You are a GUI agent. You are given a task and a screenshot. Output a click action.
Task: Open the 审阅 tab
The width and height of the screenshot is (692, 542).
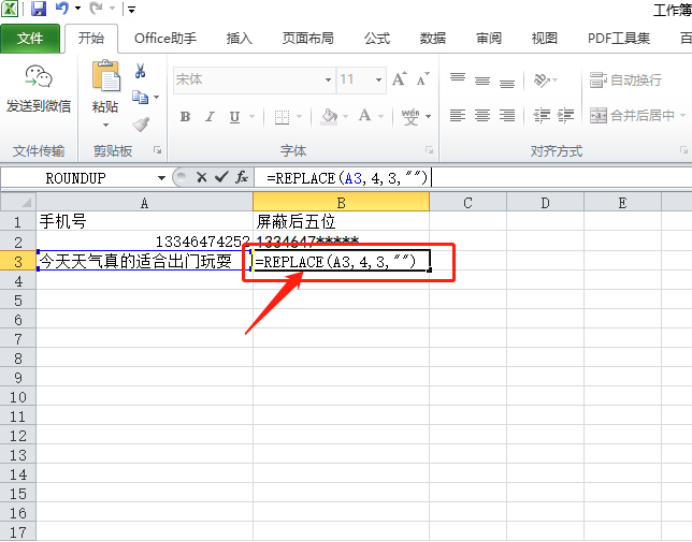pyautogui.click(x=489, y=38)
